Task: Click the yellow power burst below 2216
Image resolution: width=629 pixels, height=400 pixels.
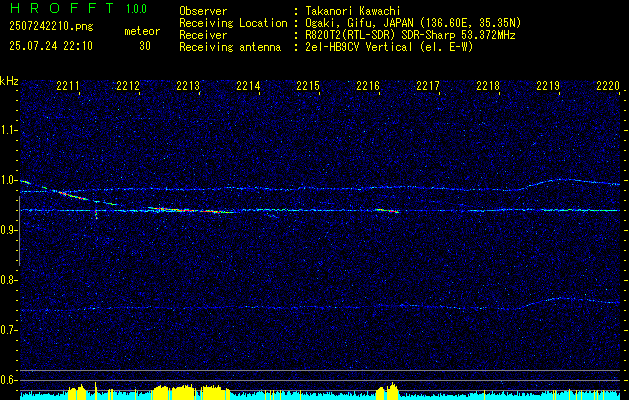Action: click(x=387, y=392)
